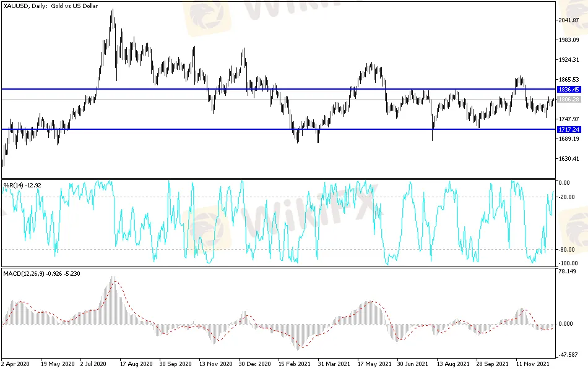Viewport: 588px width, 371px height.
Task: Click the chart title XAUUSD, Daily: Gold vs US Dollar
Action: tap(51, 6)
